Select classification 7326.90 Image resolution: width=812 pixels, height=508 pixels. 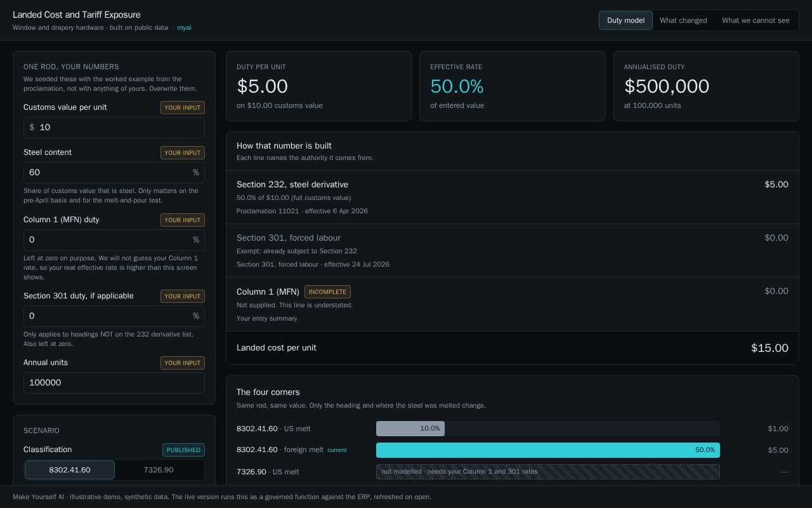(x=159, y=470)
